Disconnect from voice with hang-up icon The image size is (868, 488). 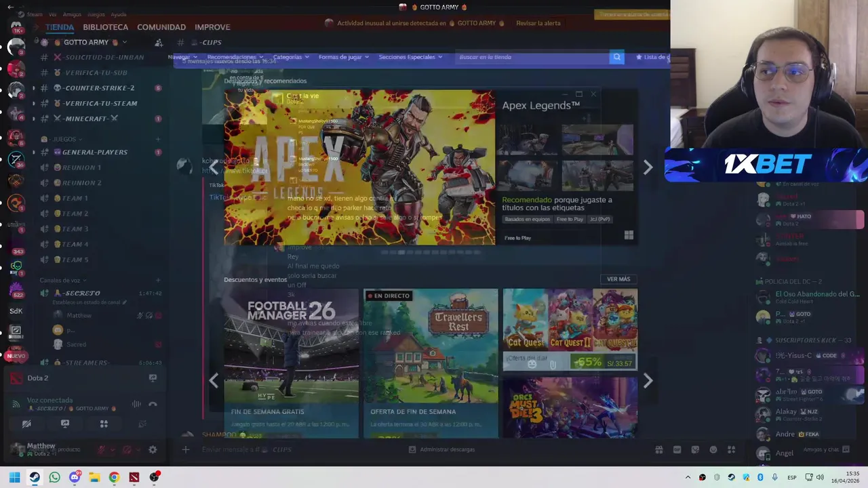153,404
